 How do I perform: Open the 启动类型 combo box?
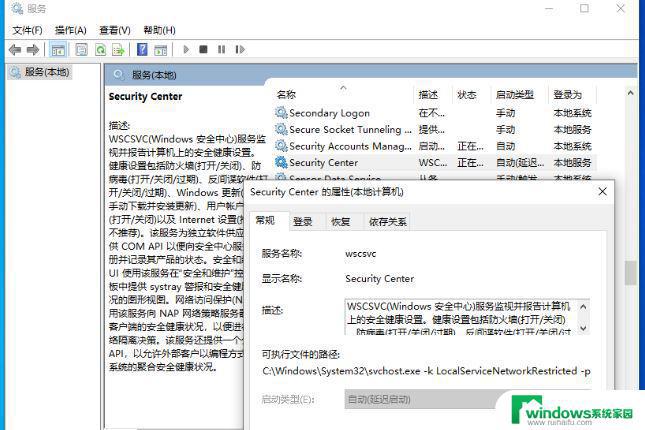468,399
